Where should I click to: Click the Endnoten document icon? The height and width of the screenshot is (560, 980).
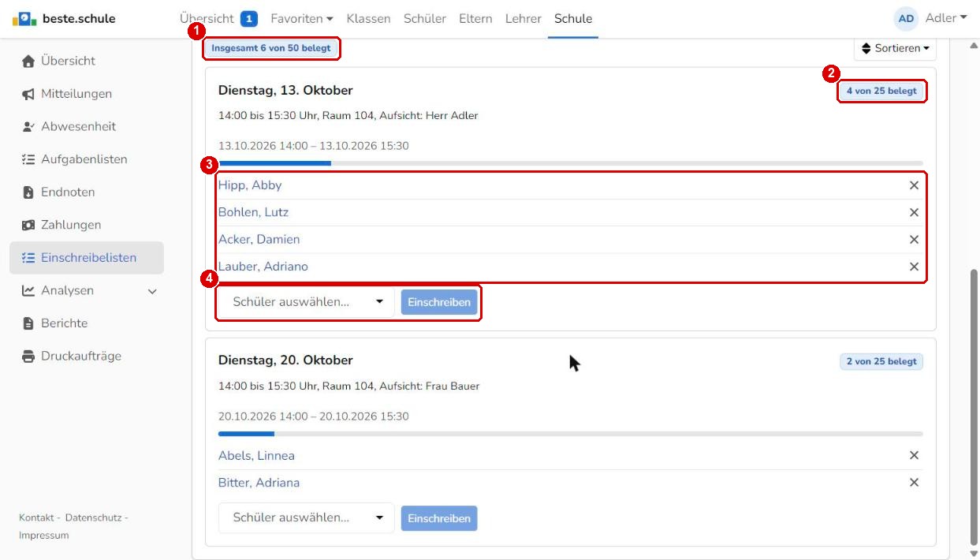(x=28, y=192)
